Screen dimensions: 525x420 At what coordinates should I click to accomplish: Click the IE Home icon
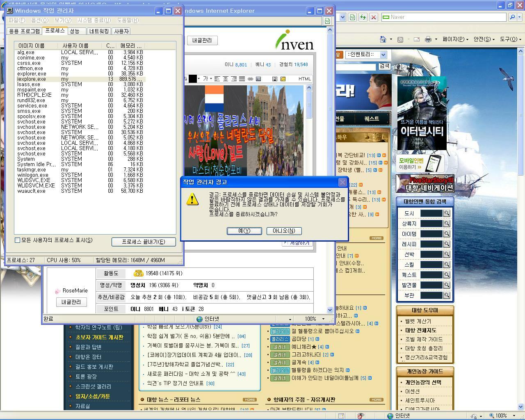pyautogui.click(x=383, y=39)
